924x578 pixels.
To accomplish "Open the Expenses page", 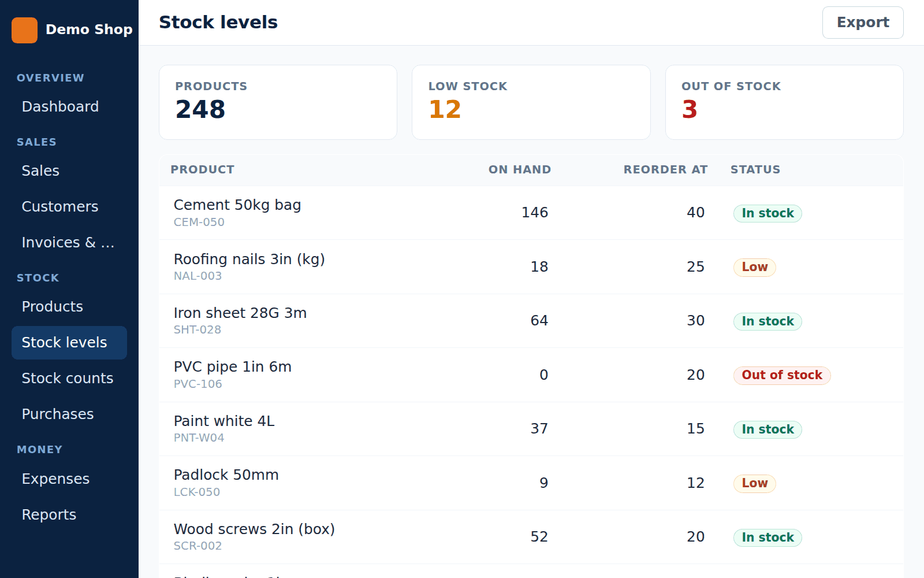I will 69,479.
